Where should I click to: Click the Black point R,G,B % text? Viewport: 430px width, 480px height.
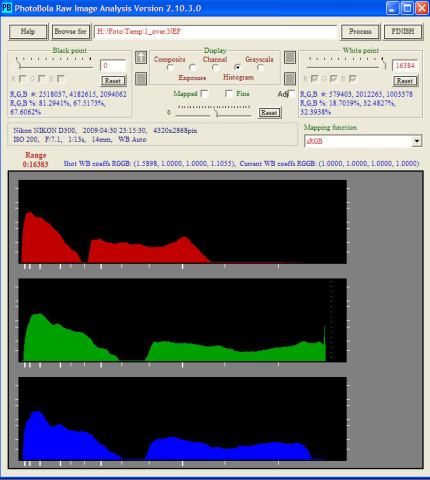tap(58, 108)
